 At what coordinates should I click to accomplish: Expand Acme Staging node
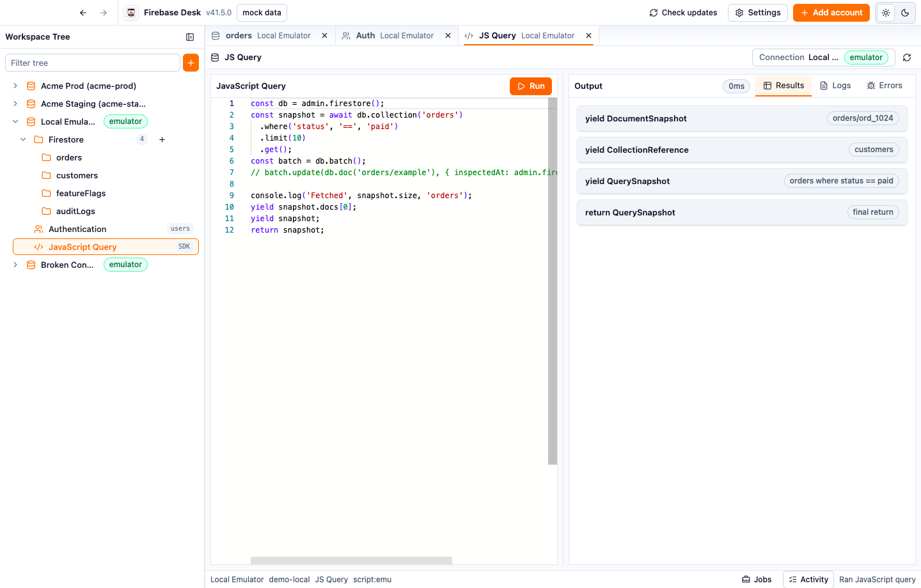click(15, 104)
